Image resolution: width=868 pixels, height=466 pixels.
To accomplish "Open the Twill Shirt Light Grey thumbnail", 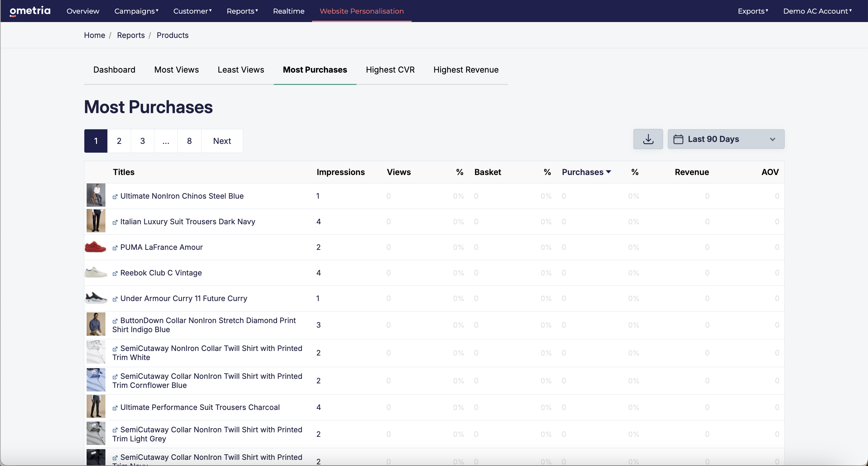I will 96,433.
